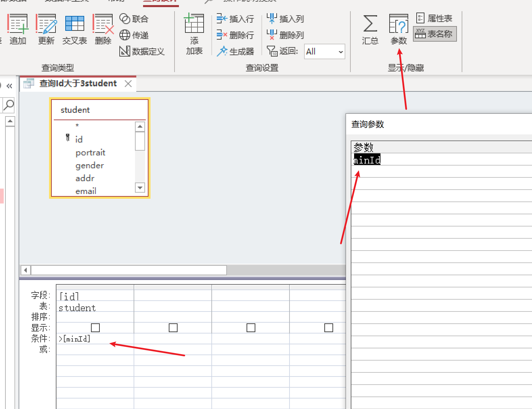Open the expression Builder (生成器)

coord(235,51)
